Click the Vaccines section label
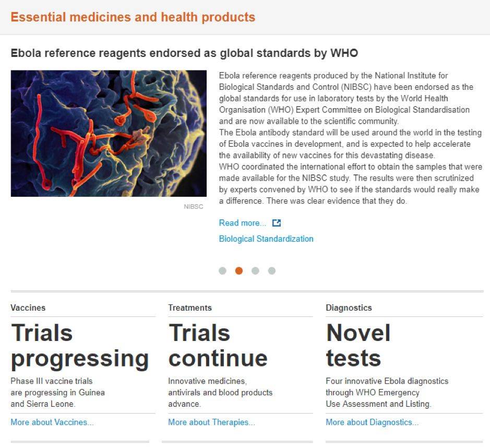 coord(28,308)
